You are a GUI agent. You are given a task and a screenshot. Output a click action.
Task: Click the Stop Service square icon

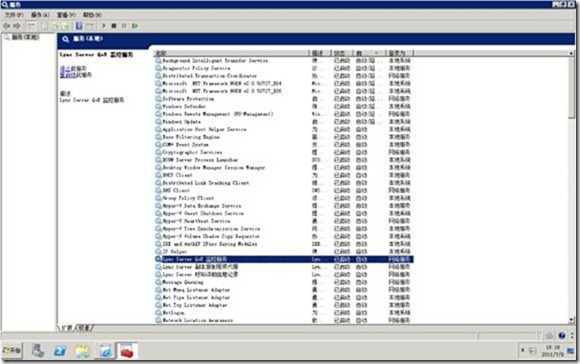[x=114, y=26]
